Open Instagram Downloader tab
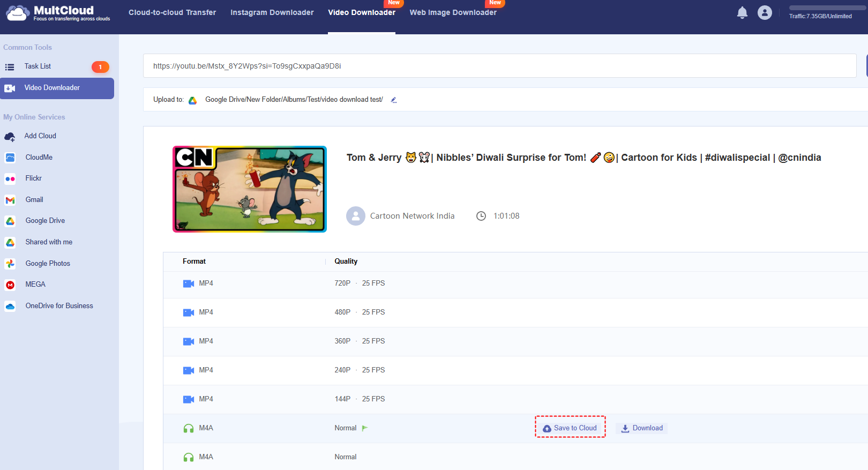 click(x=272, y=12)
